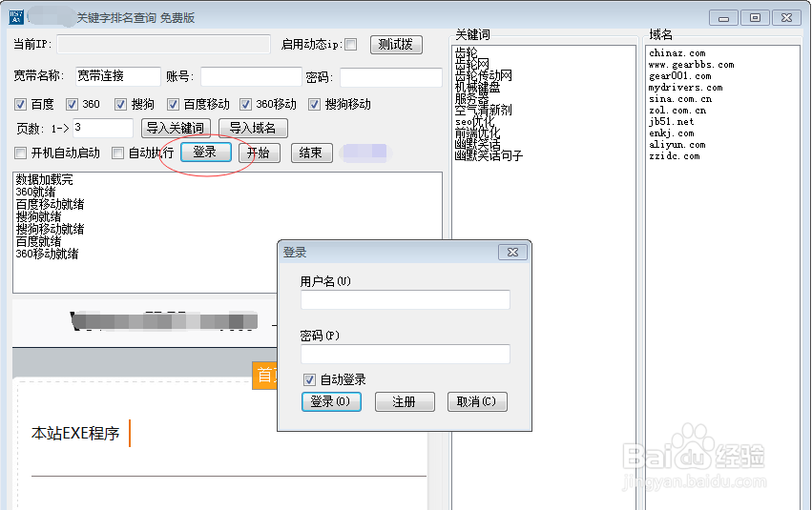Select keyword 幽默笑话句子
Viewport: 812px width, 510px height.
point(489,155)
